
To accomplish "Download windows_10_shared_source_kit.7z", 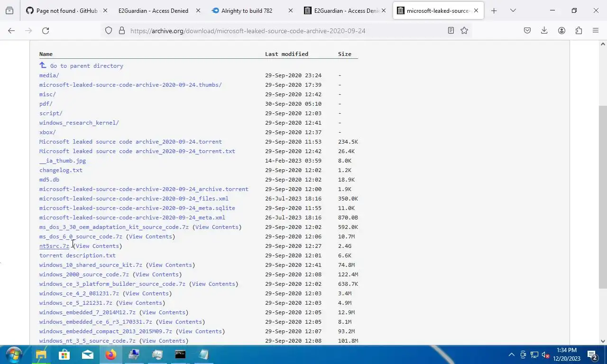I will 91,265.
